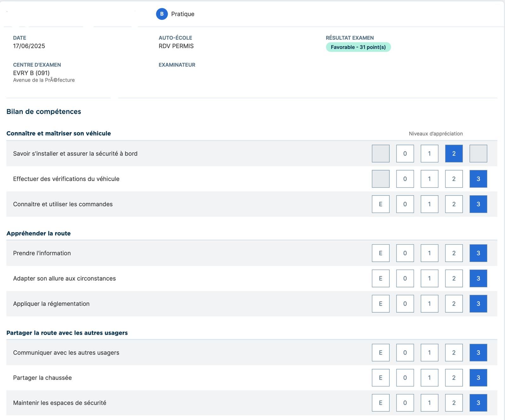Select level 1 for Partager la chaussée

tap(429, 378)
